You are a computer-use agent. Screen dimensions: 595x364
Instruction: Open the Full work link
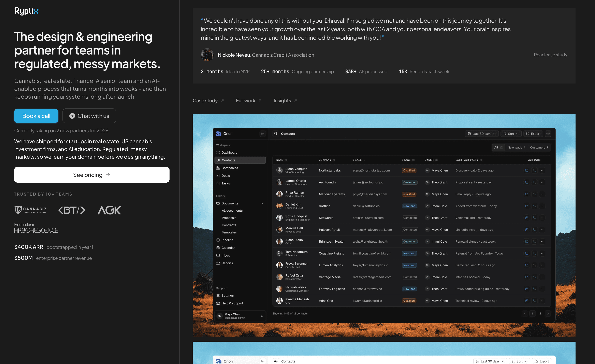(x=248, y=101)
